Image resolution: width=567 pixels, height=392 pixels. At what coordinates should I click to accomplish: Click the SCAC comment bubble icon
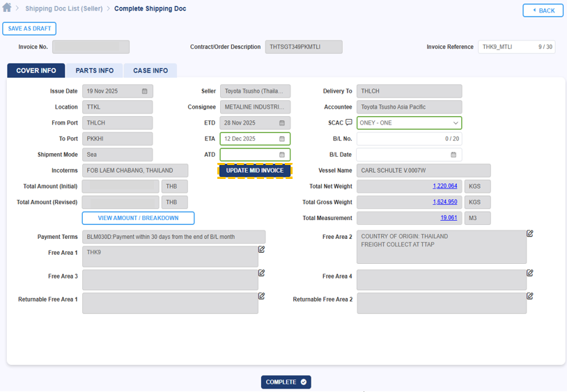(349, 123)
